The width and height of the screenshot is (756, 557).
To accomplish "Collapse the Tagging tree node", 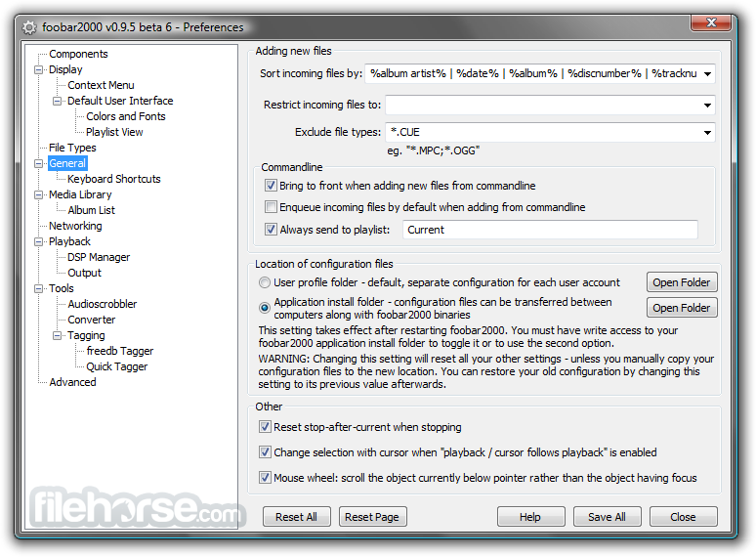I will (x=58, y=336).
